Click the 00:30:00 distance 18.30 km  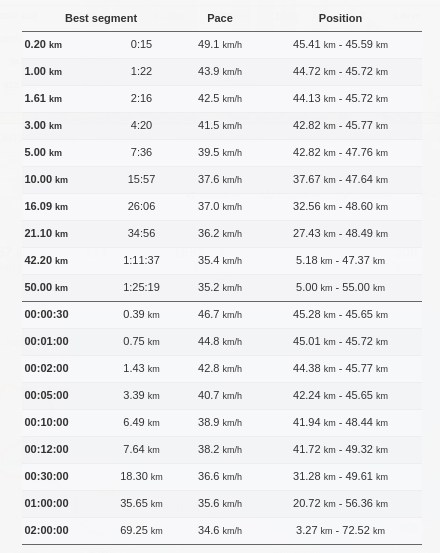coord(141,476)
